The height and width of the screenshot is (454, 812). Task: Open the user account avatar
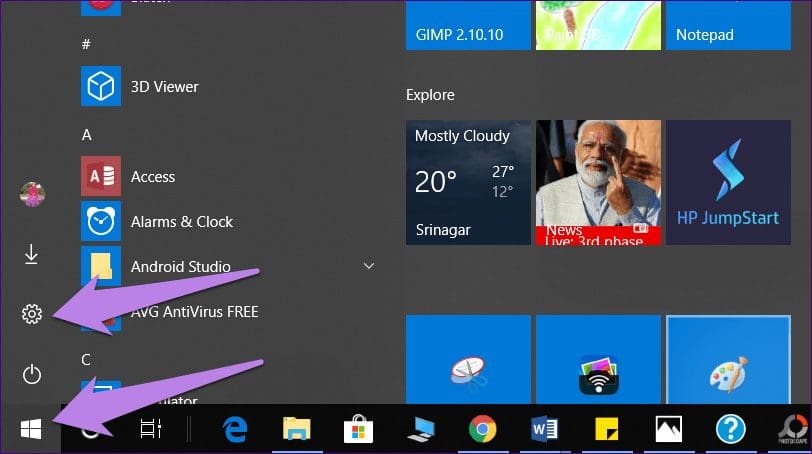click(x=32, y=195)
